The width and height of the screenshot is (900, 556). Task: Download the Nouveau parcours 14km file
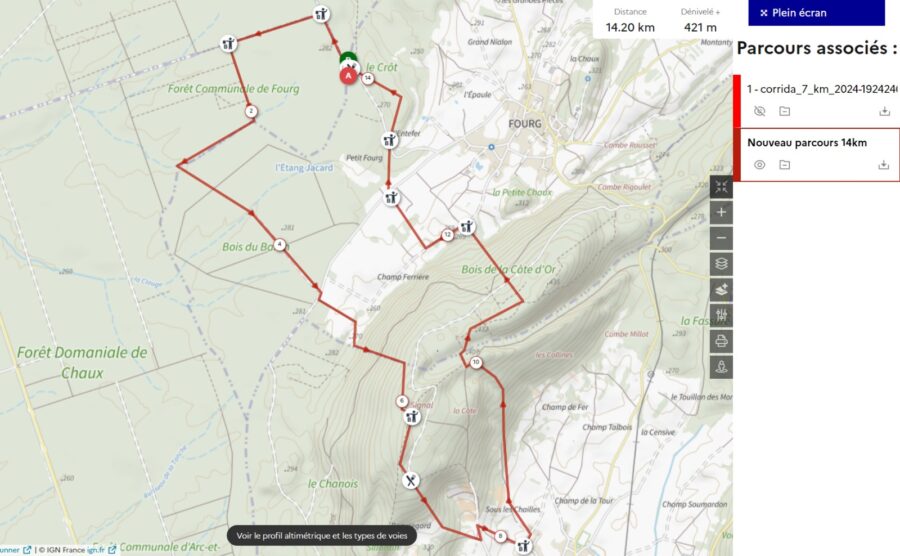point(883,165)
